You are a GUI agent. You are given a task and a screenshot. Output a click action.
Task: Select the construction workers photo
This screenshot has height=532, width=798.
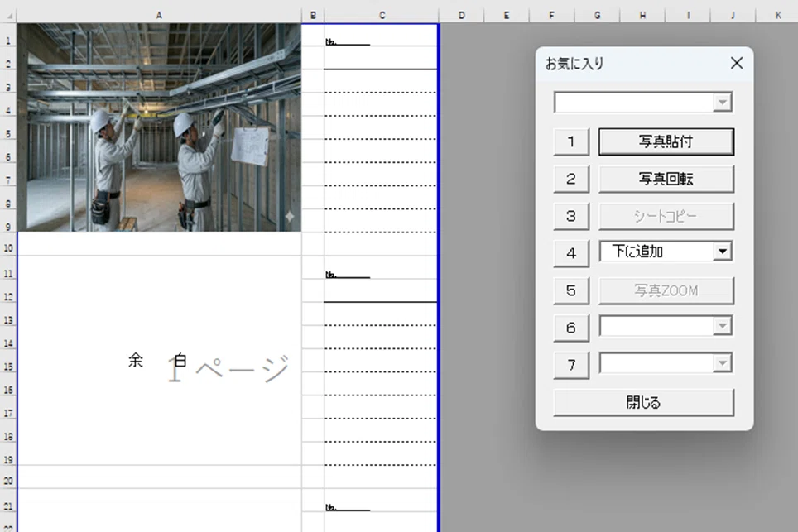point(159,127)
